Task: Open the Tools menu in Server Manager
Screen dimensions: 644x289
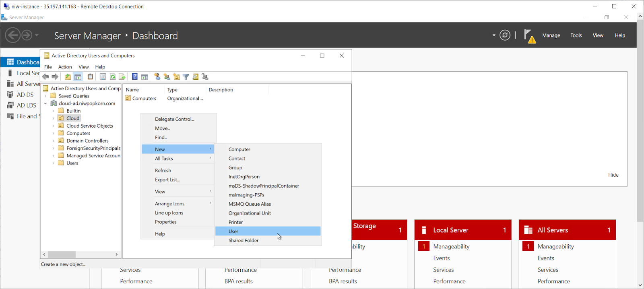Action: [x=576, y=35]
